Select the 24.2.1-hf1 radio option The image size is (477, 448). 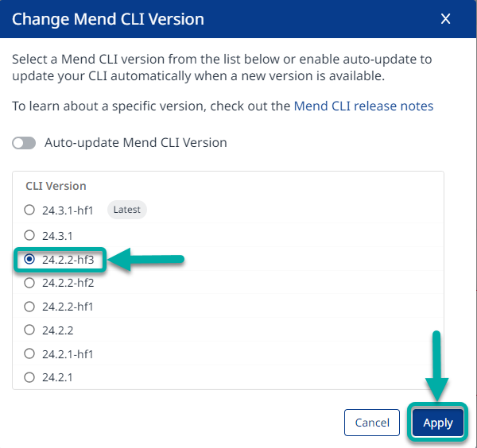[29, 353]
